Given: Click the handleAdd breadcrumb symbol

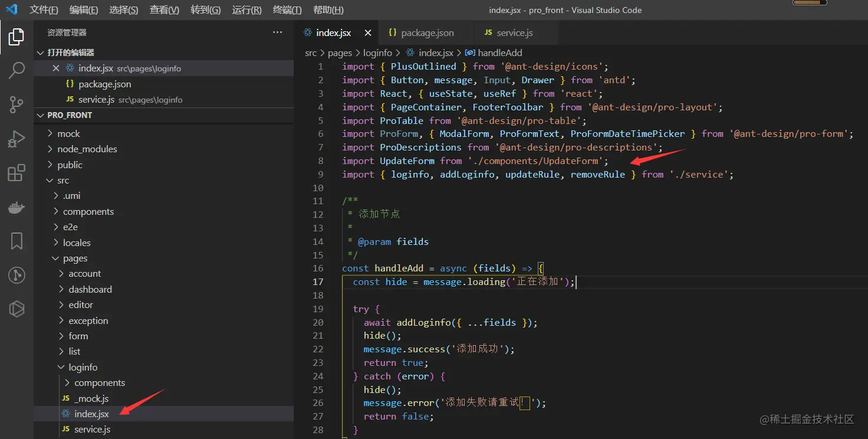Looking at the screenshot, I should point(499,53).
